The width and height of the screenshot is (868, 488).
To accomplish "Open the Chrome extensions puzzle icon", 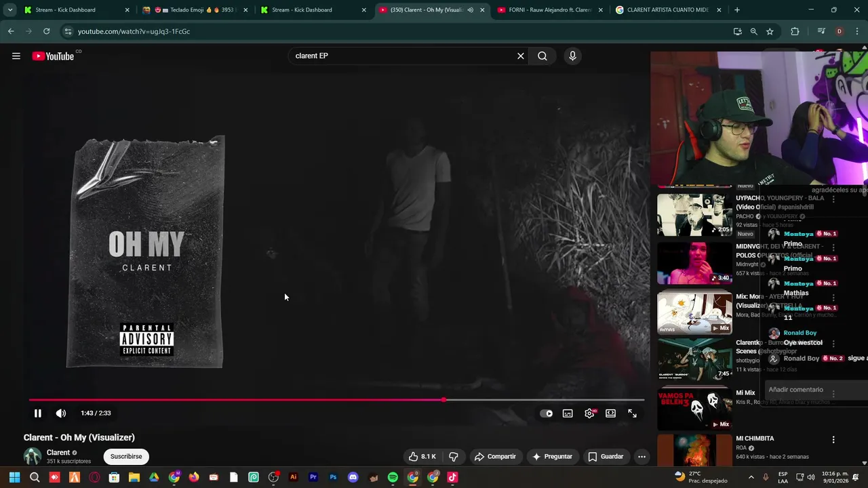I will (795, 31).
